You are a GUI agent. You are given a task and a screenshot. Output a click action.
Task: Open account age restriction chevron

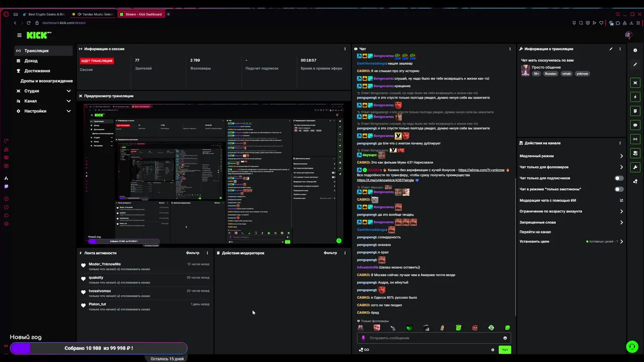[x=621, y=211]
